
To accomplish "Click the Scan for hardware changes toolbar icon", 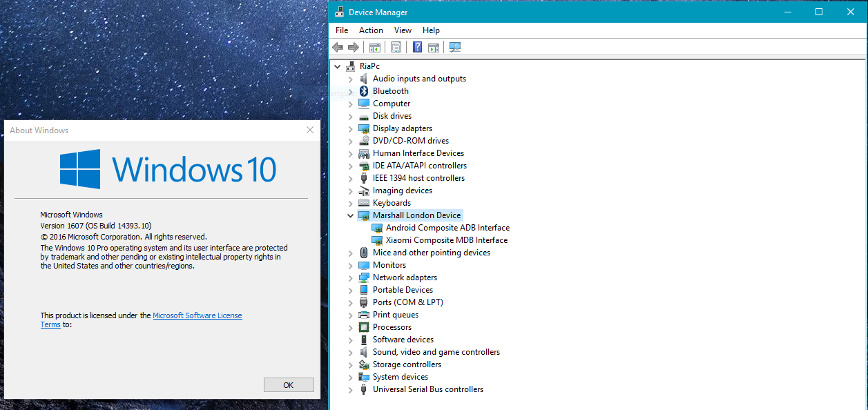I will 454,48.
